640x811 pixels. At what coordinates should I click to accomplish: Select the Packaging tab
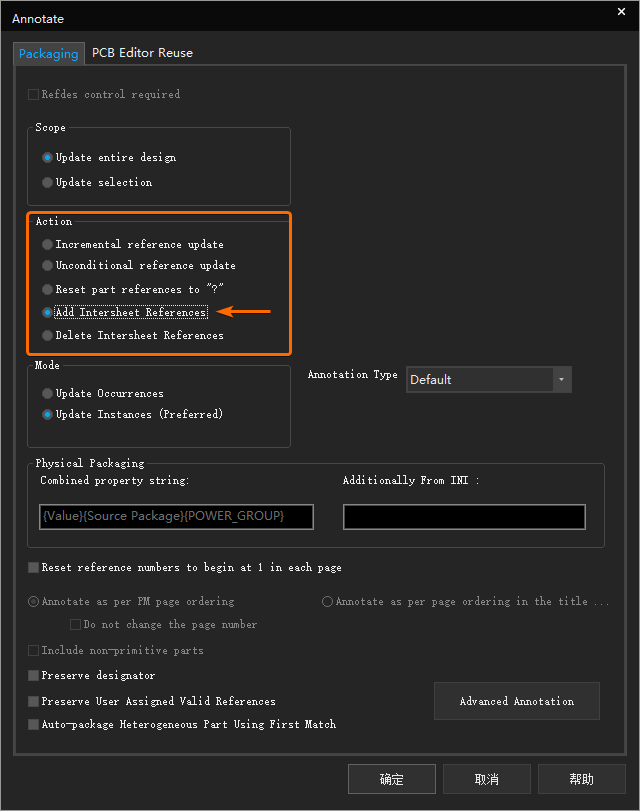click(x=49, y=54)
